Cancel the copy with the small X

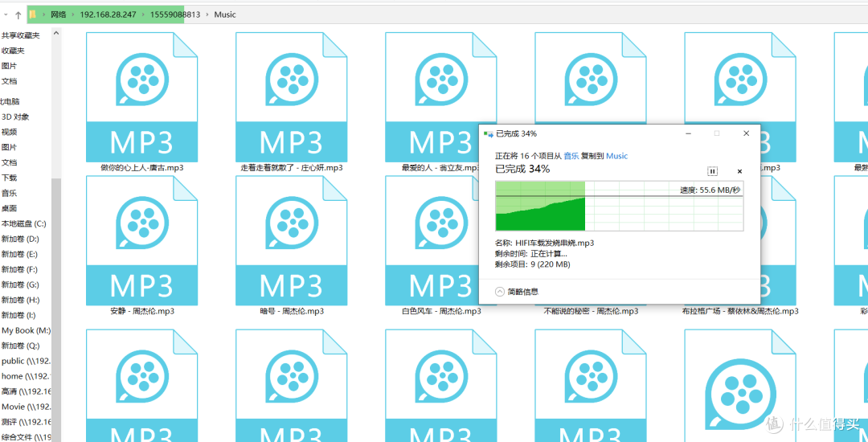[739, 171]
